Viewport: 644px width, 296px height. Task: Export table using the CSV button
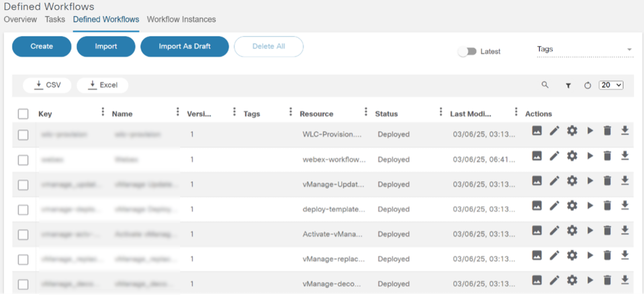(x=47, y=85)
